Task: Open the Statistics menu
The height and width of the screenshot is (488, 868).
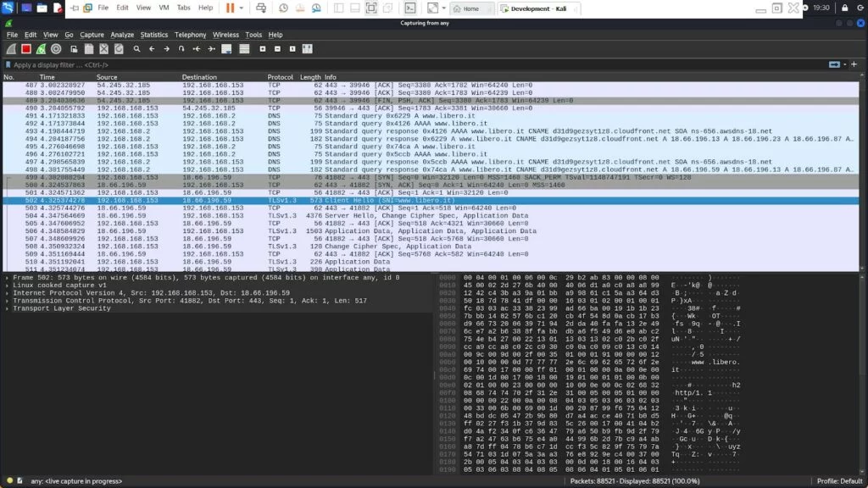Action: 153,35
